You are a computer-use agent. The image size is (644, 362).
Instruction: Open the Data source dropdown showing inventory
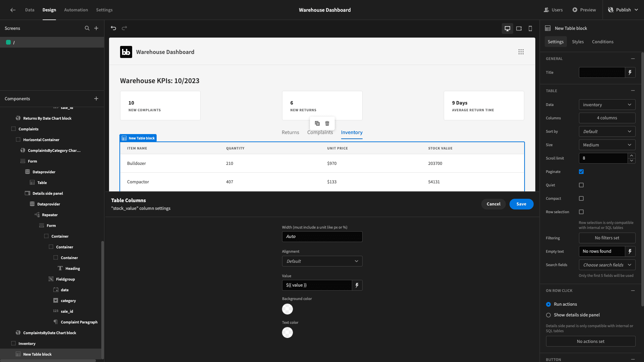(607, 105)
